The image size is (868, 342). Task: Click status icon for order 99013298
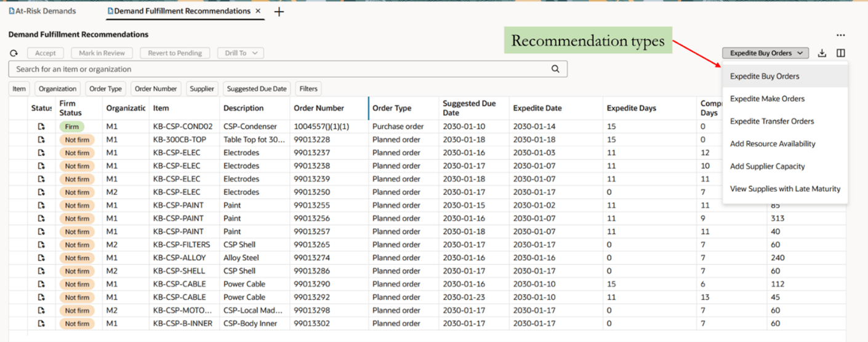pyautogui.click(x=41, y=311)
